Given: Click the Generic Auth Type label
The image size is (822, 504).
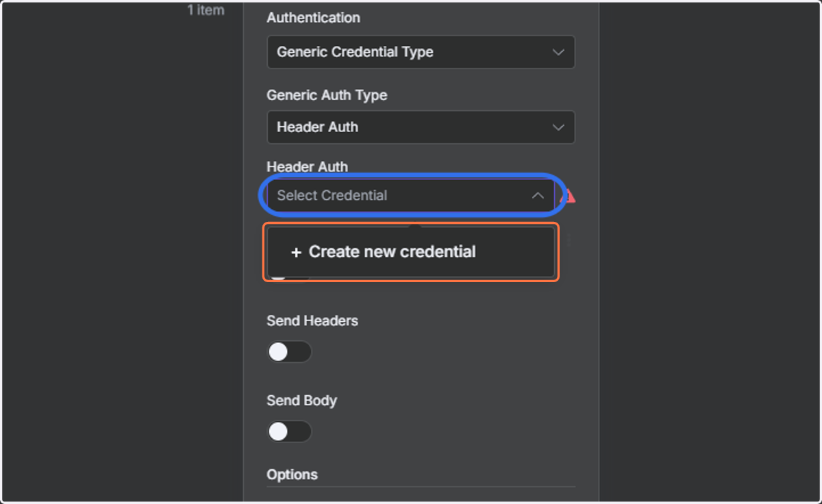Looking at the screenshot, I should click(327, 95).
